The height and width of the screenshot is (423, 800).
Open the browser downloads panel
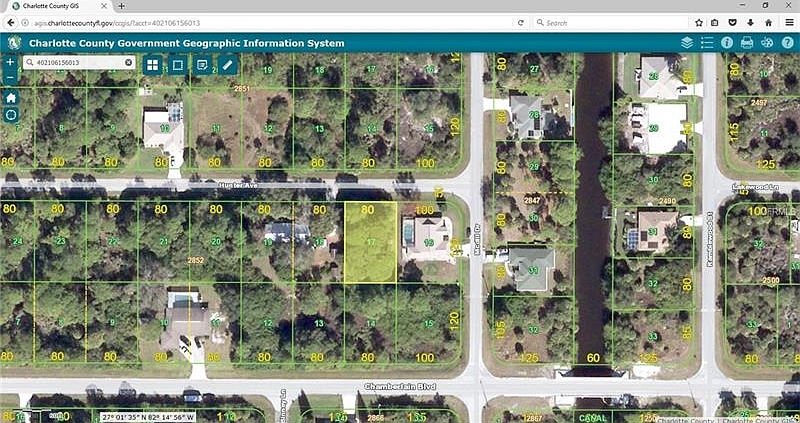pyautogui.click(x=751, y=23)
